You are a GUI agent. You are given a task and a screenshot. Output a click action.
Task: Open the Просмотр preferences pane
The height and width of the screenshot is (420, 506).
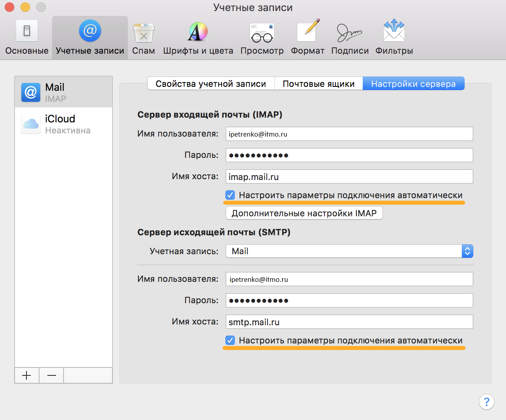pyautogui.click(x=262, y=38)
